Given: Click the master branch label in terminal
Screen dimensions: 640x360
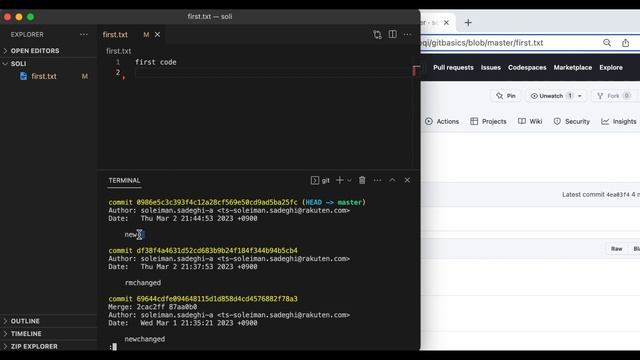Looking at the screenshot, I should [349, 202].
